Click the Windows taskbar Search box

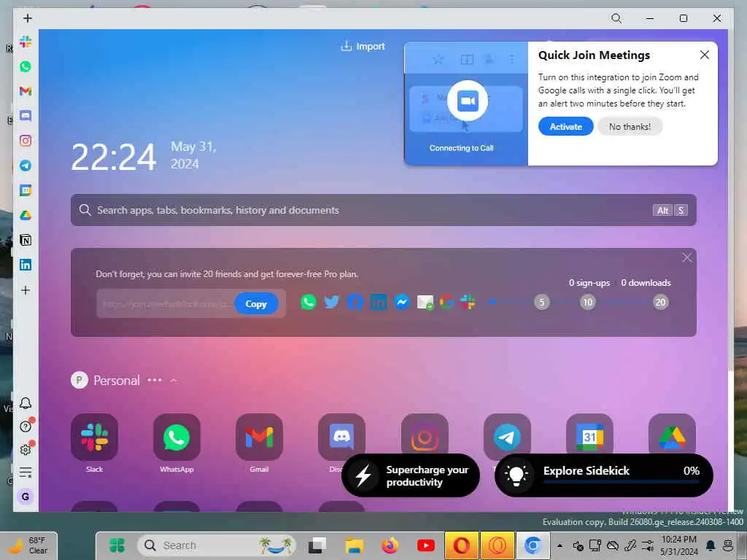(x=217, y=545)
